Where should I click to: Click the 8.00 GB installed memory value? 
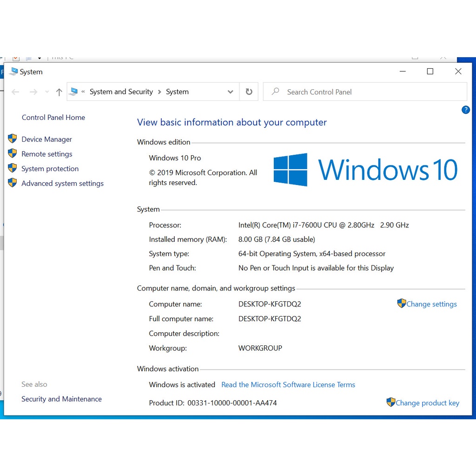point(277,239)
